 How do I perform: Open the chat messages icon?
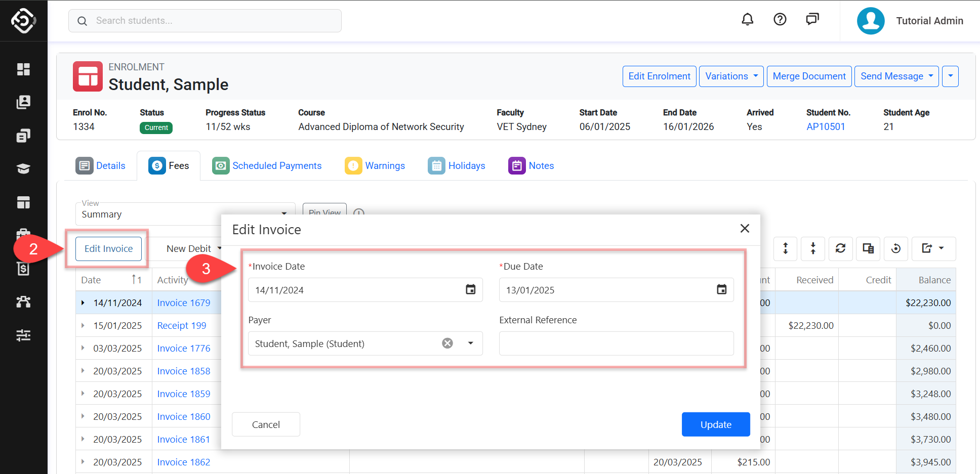[812, 20]
